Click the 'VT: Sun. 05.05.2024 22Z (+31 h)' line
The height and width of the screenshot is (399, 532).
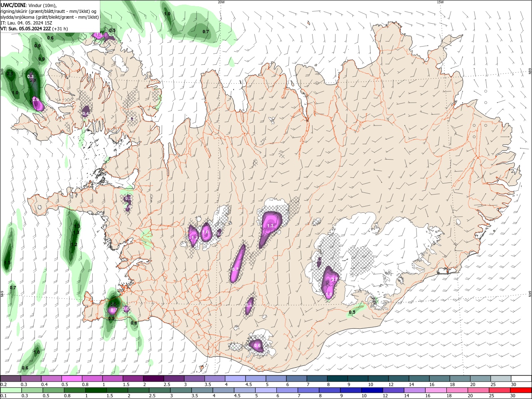[x=34, y=29]
